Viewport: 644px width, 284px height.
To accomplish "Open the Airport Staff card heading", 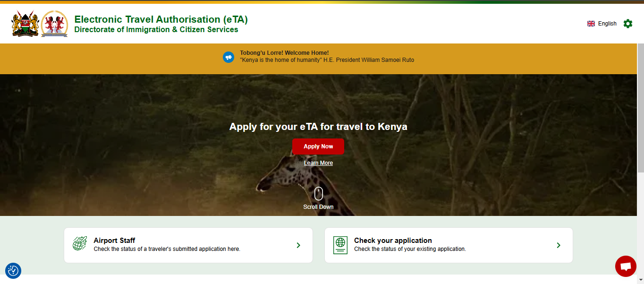I will (115, 241).
